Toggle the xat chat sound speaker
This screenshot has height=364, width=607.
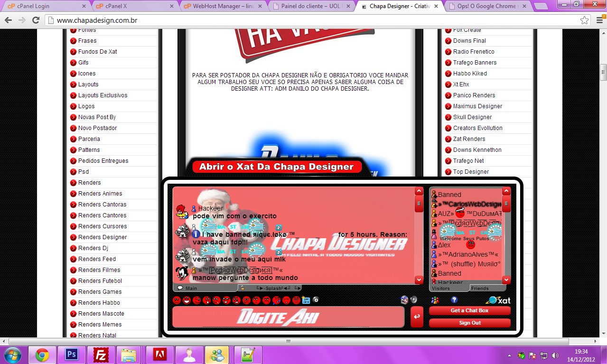pyautogui.click(x=414, y=300)
